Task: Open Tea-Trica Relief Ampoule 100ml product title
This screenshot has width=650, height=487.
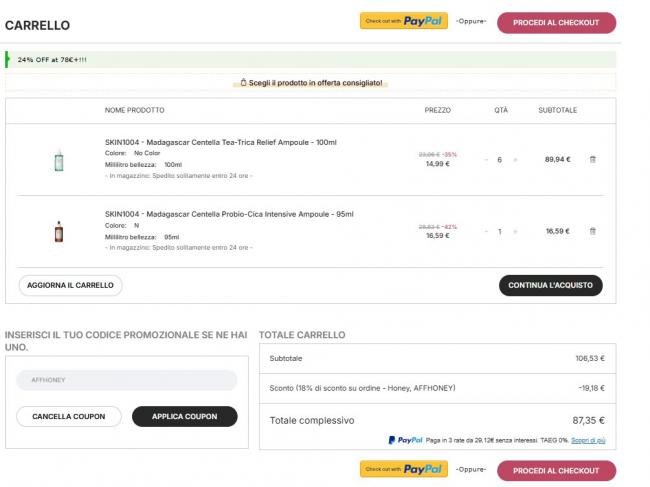Action: (221, 142)
